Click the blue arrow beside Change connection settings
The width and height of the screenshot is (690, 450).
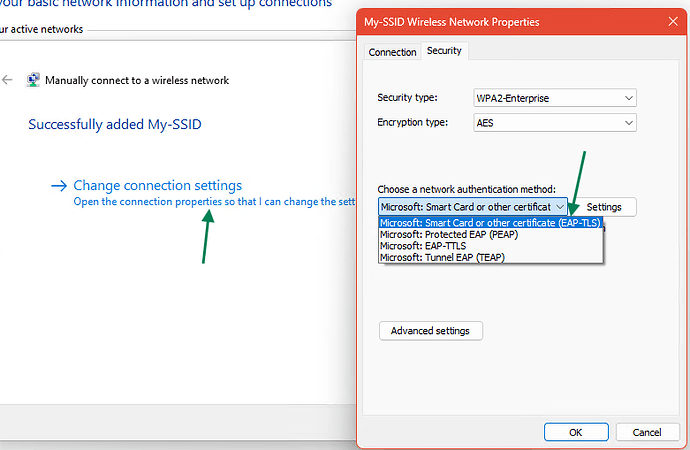pos(59,185)
